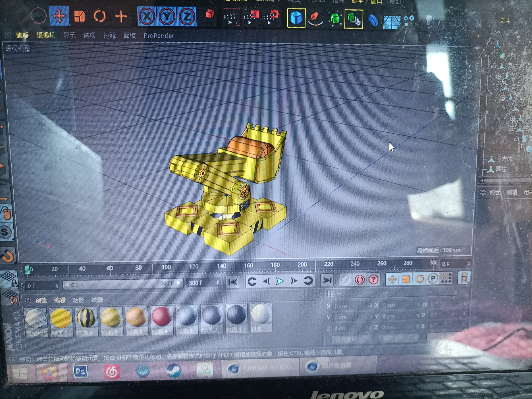Click the play forward button
532x399 pixels.
[280, 281]
